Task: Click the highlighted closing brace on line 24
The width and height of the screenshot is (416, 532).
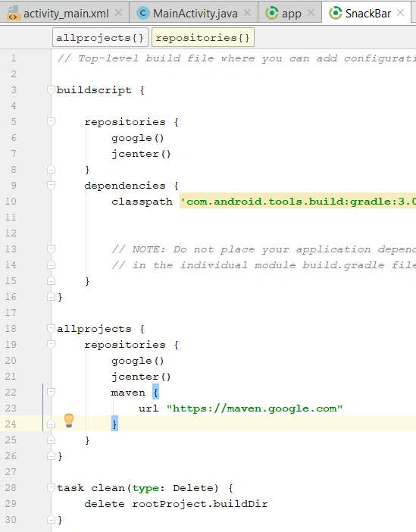Action: point(114,424)
